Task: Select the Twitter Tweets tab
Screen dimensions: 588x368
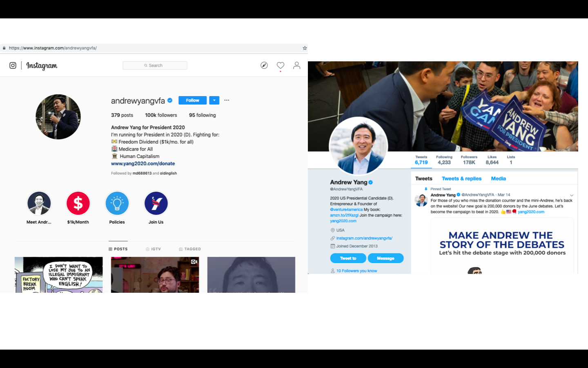Action: [423, 179]
